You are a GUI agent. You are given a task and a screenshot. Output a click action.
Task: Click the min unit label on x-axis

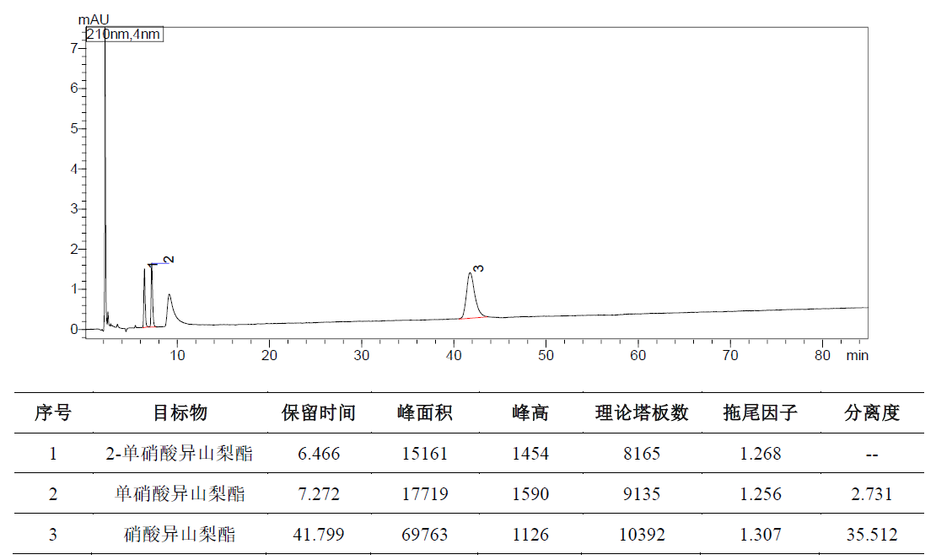(858, 355)
